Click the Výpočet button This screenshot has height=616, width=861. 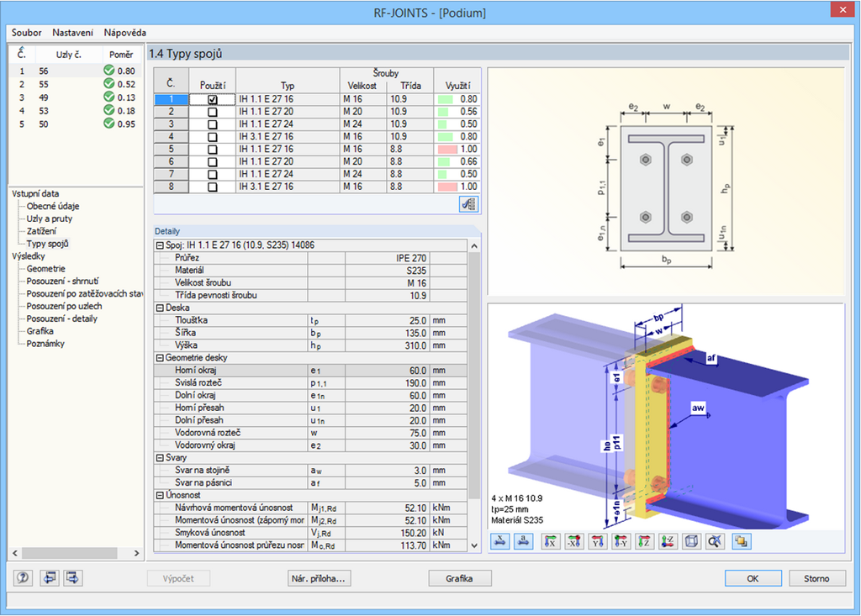178,578
